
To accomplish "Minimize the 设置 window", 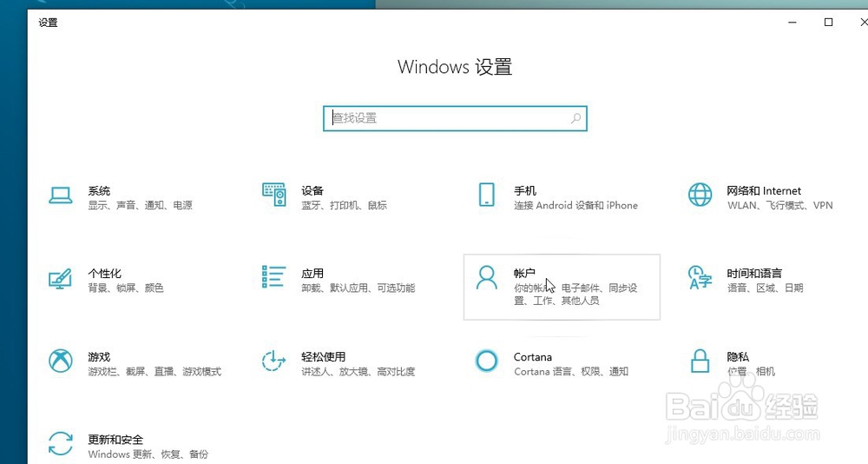I will tap(792, 23).
